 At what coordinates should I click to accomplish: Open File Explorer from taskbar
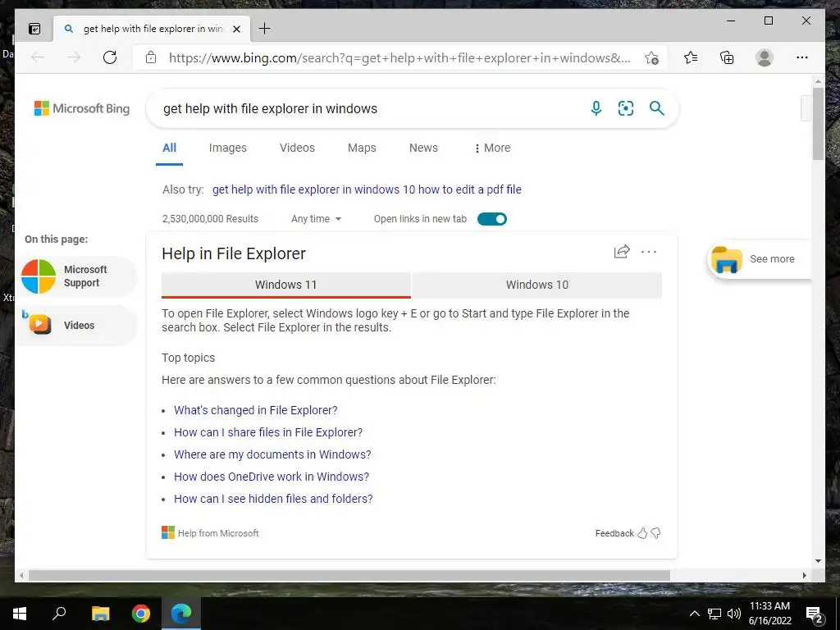100,614
